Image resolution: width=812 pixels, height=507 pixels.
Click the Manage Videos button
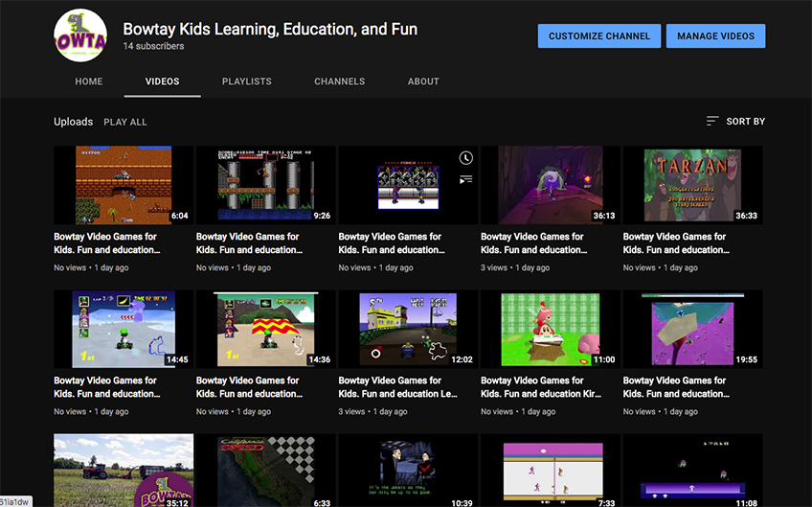coord(715,36)
